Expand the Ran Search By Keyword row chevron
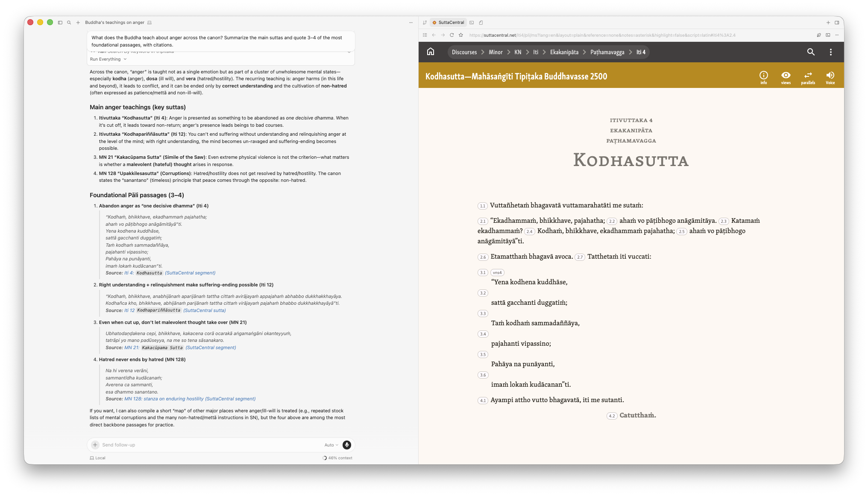This screenshot has height=496, width=868. (x=349, y=52)
